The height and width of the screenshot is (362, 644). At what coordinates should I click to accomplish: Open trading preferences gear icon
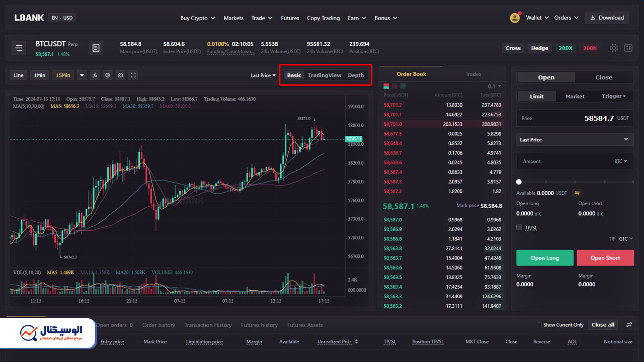(x=614, y=48)
